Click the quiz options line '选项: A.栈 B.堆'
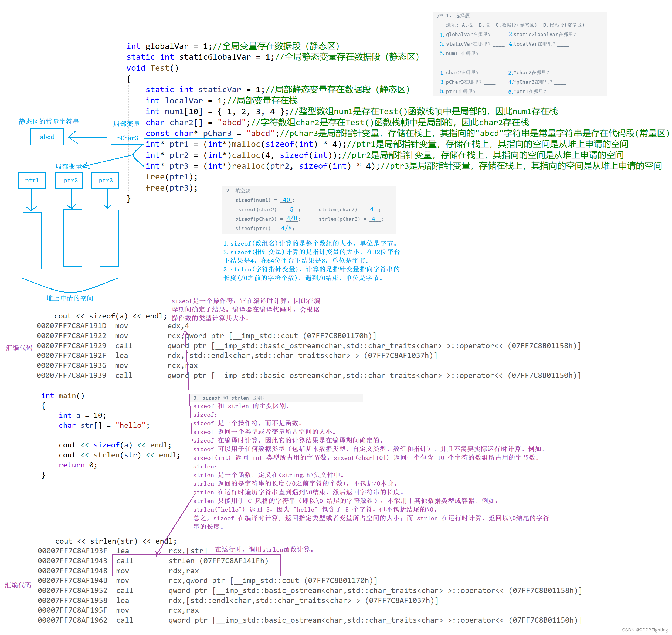This screenshot has height=635, width=672. (x=515, y=25)
